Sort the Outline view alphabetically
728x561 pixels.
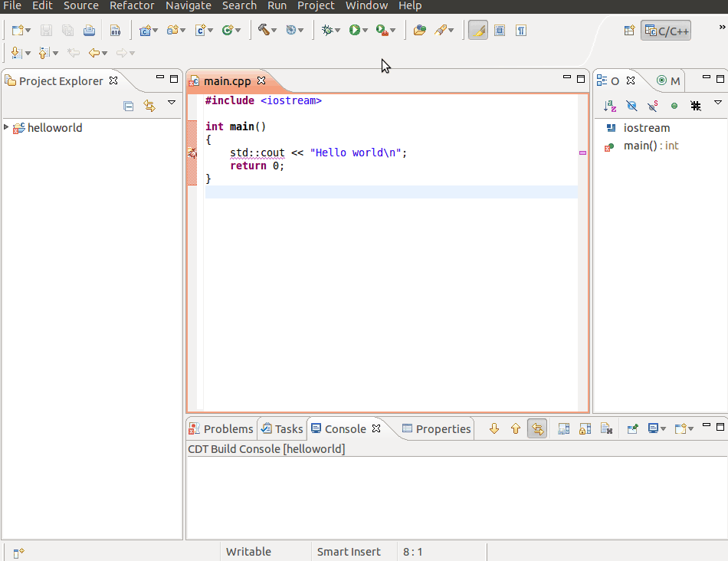(x=610, y=107)
